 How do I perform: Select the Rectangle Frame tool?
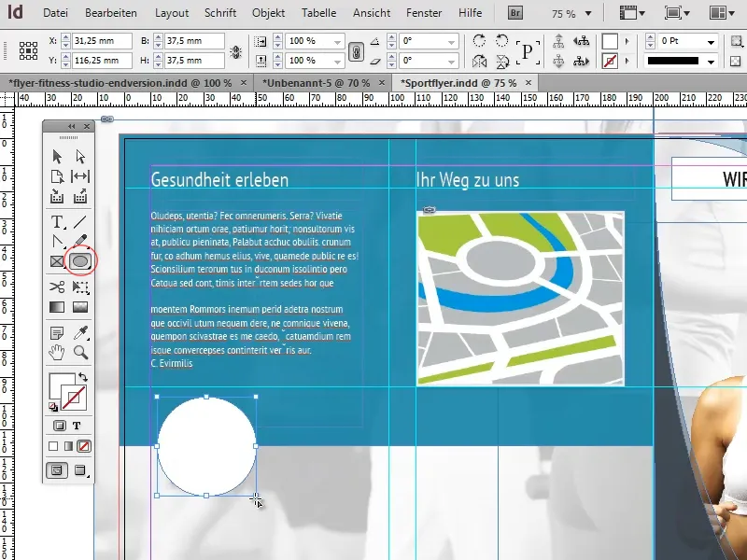pyautogui.click(x=57, y=261)
